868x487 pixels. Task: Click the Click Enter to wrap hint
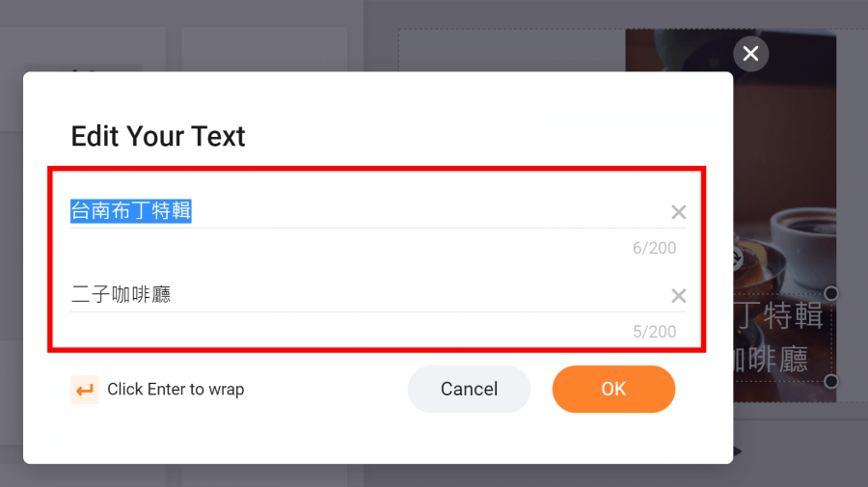coord(176,390)
